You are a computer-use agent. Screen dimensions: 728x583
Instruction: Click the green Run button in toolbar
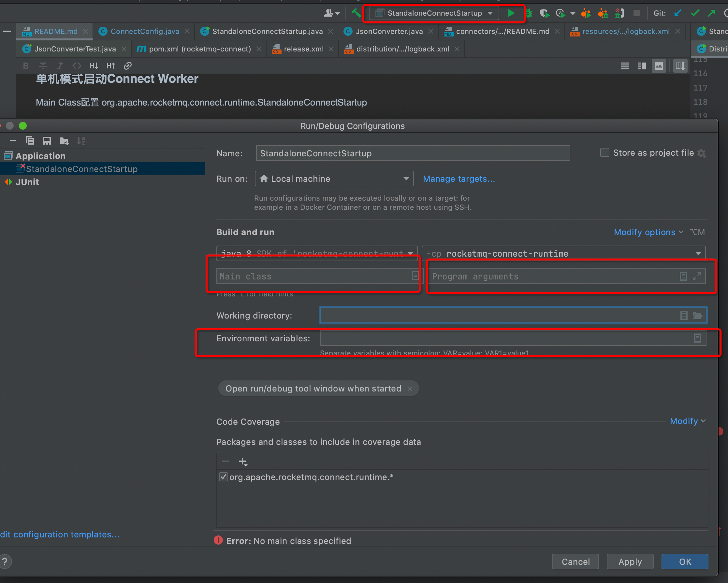click(x=511, y=13)
